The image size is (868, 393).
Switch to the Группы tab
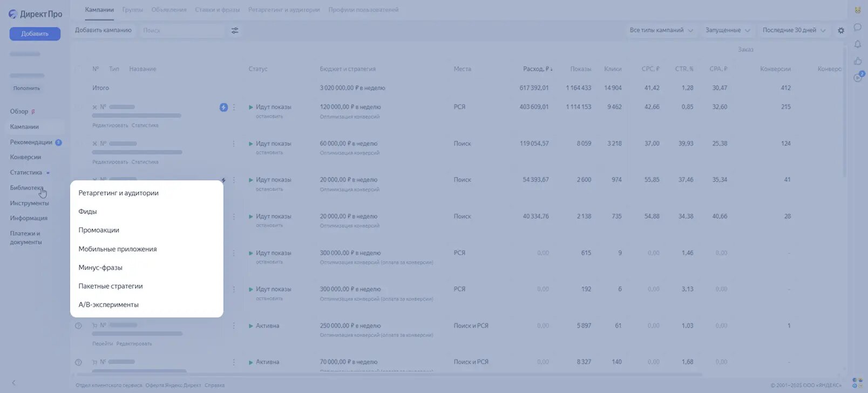click(132, 10)
